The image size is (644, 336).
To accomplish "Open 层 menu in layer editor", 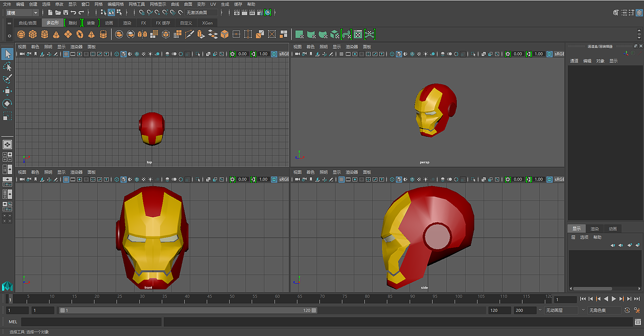I will coord(573,237).
